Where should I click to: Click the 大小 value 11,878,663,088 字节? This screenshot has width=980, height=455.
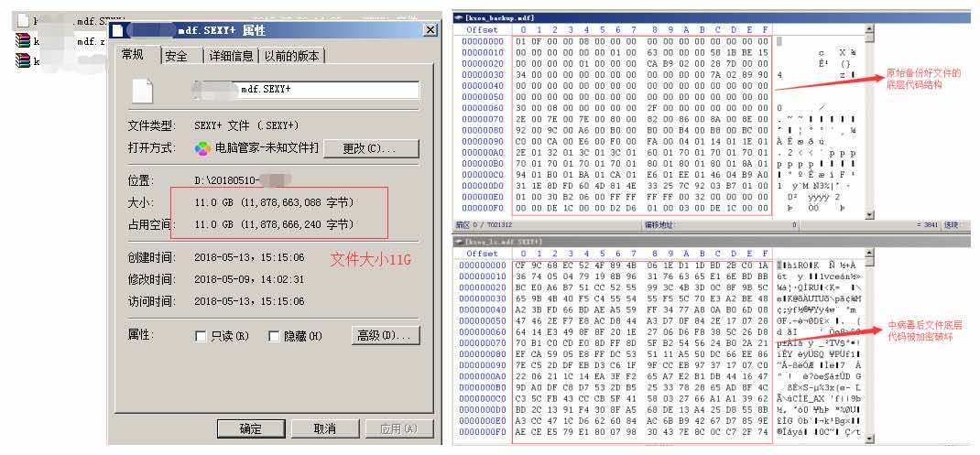point(275,203)
